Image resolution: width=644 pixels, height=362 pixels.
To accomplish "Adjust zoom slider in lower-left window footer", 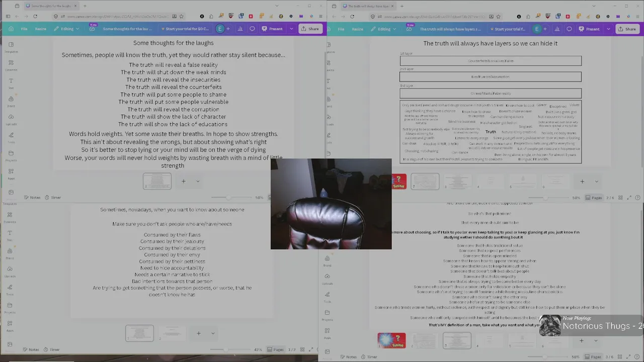I will [x=226, y=349].
